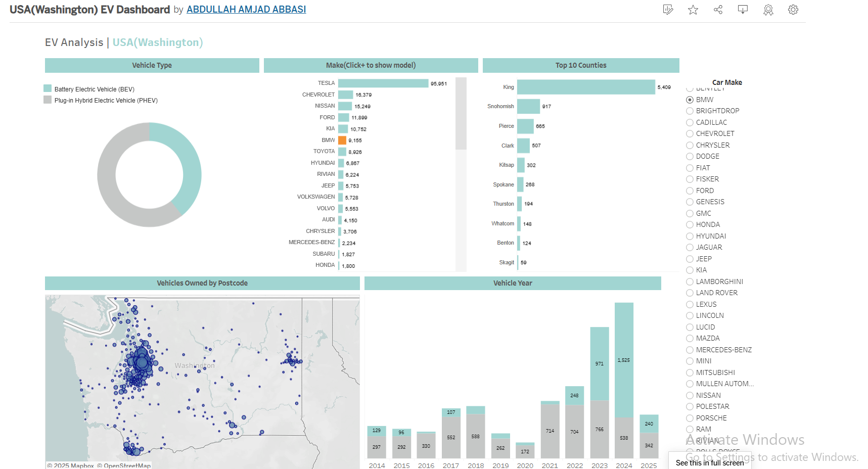The image size is (868, 469).
Task: Select the MITSUBISHI radio option
Action: point(690,372)
